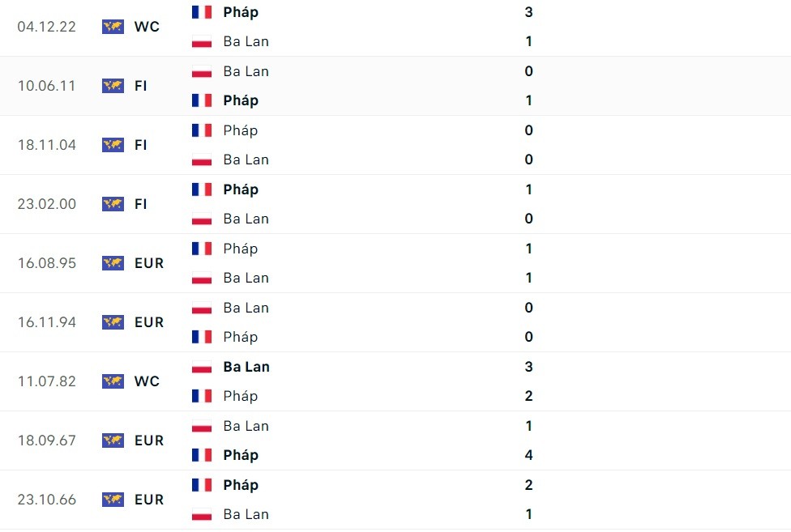This screenshot has height=532, width=791.
Task: Click the France flag in the 18.09.67 match
Action: click(202, 455)
